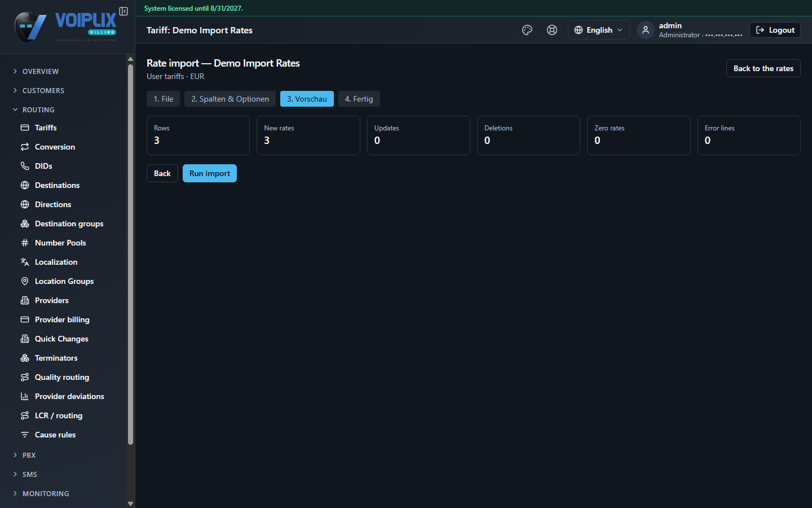Open the 4. Fertig step
The height and width of the screenshot is (508, 812).
coord(359,99)
